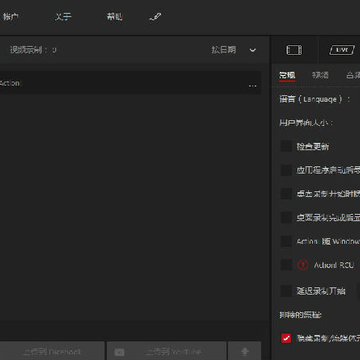
Task: Toggle the application startup checkbox
Action: 286,170
